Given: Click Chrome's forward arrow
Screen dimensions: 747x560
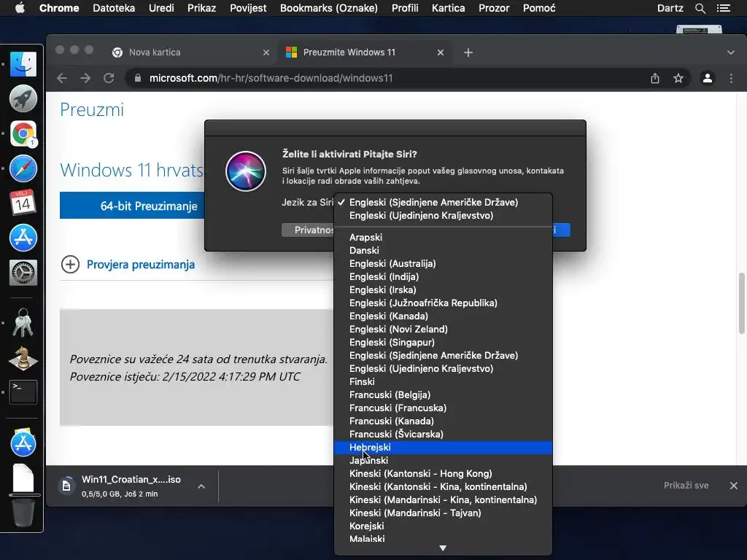Looking at the screenshot, I should (x=85, y=78).
